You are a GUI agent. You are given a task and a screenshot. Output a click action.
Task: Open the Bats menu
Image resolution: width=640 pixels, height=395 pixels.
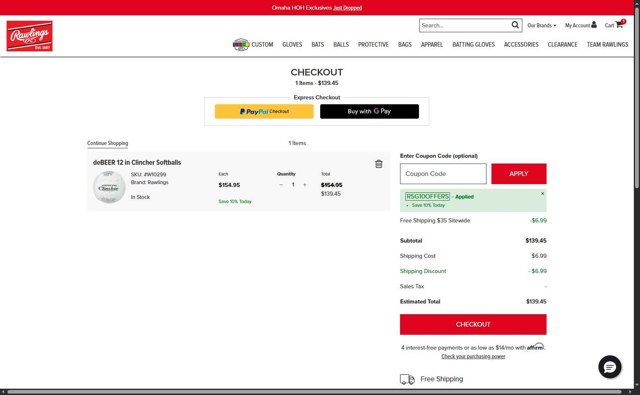coord(318,44)
